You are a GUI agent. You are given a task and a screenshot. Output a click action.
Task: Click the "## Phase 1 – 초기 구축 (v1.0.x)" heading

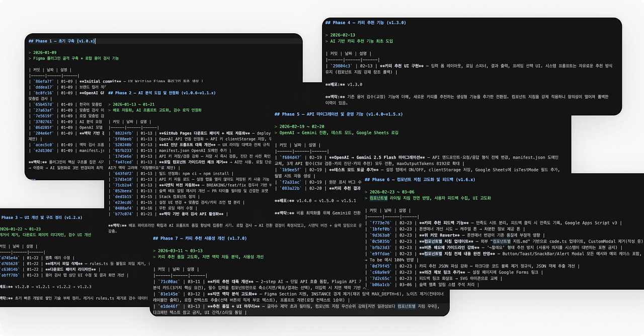pos(62,41)
